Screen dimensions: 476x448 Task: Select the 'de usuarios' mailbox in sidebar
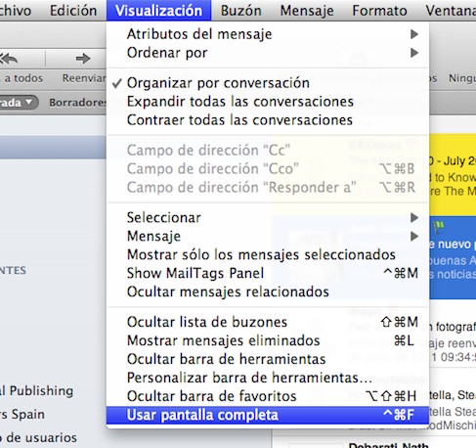38,437
